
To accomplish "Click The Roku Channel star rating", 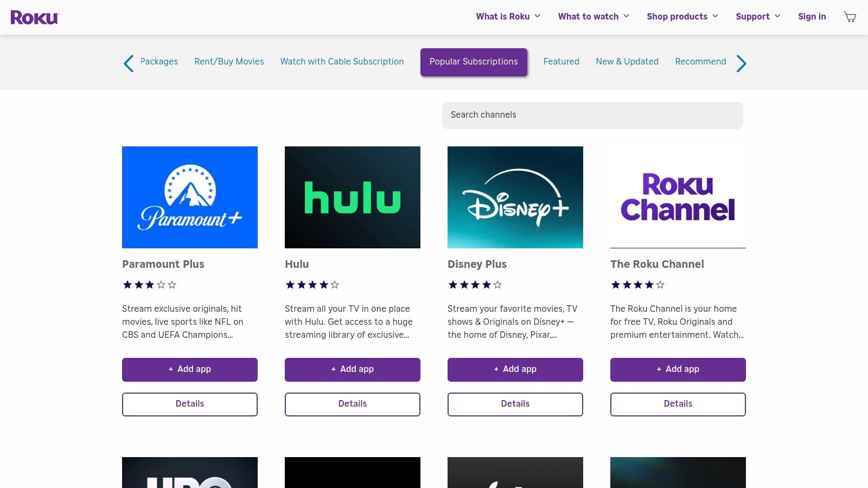I will click(x=638, y=285).
